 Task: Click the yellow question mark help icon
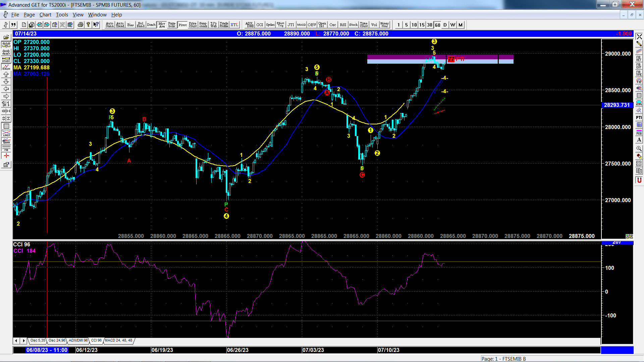point(88,25)
